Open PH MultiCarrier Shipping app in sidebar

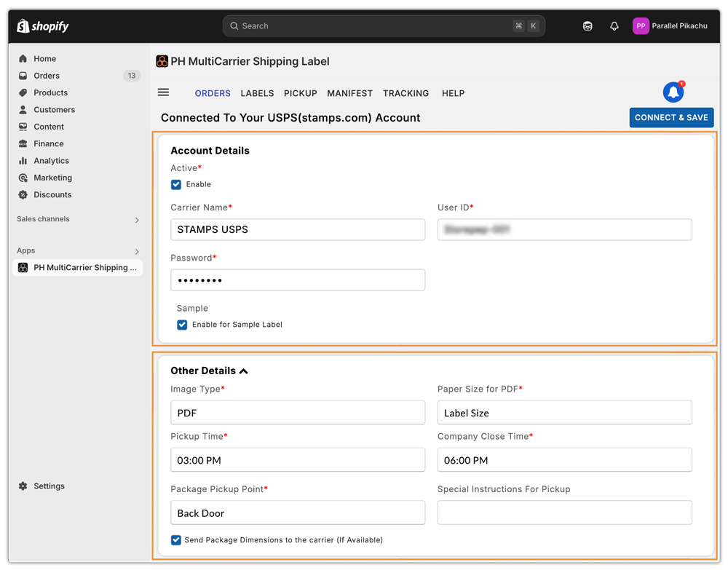point(78,268)
